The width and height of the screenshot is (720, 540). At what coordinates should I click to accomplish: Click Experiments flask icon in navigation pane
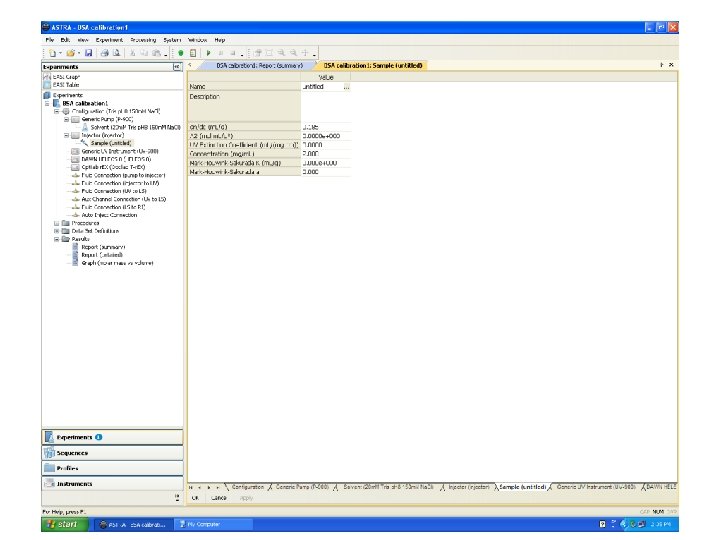49,437
